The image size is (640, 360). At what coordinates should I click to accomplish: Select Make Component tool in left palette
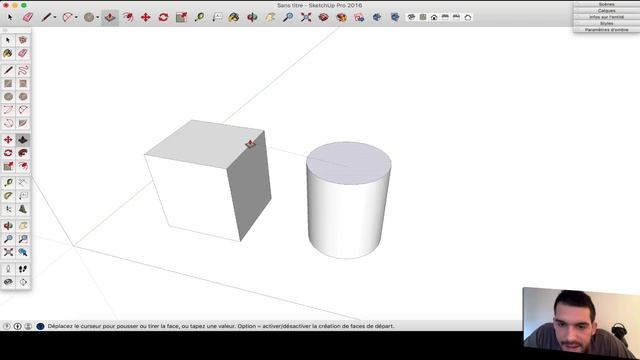point(23,40)
